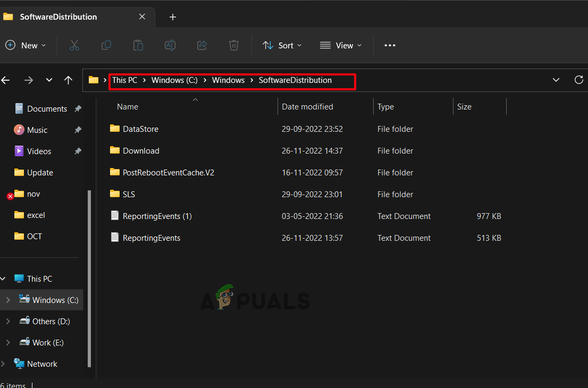Open address bar history dropdown chevron
The height and width of the screenshot is (388, 588).
pyautogui.click(x=556, y=80)
